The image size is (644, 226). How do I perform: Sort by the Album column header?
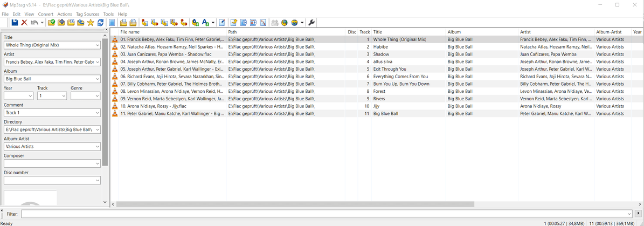482,32
